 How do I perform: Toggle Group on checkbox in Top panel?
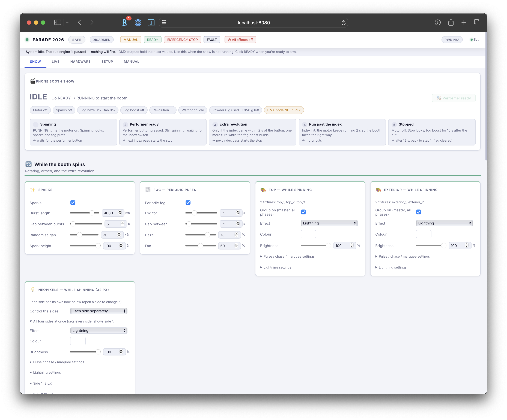[303, 212]
